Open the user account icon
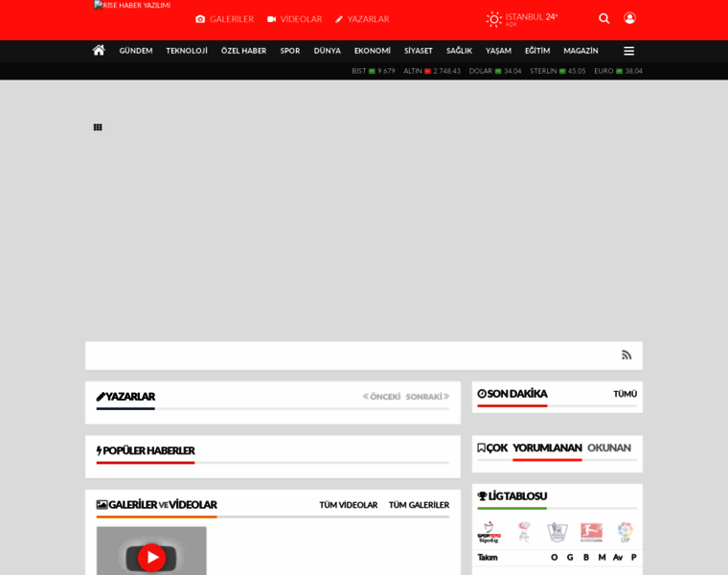 tap(629, 18)
